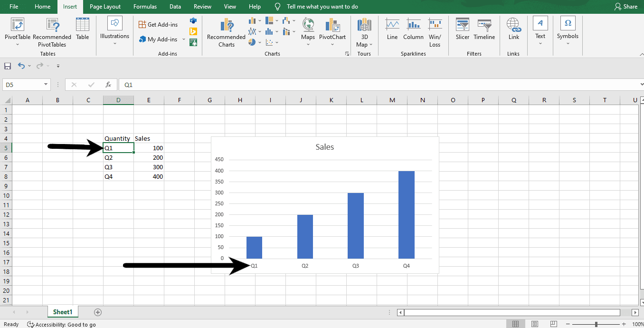Insert a Timeline filter

pos(484,29)
